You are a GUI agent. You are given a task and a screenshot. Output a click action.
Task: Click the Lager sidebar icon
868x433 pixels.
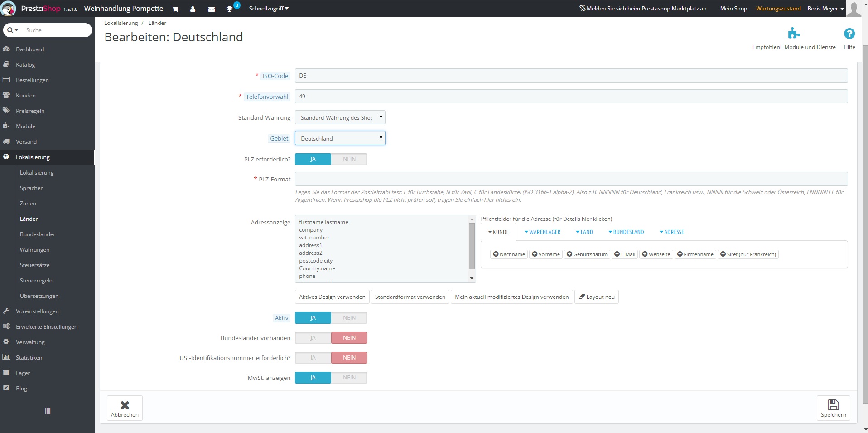click(x=6, y=373)
